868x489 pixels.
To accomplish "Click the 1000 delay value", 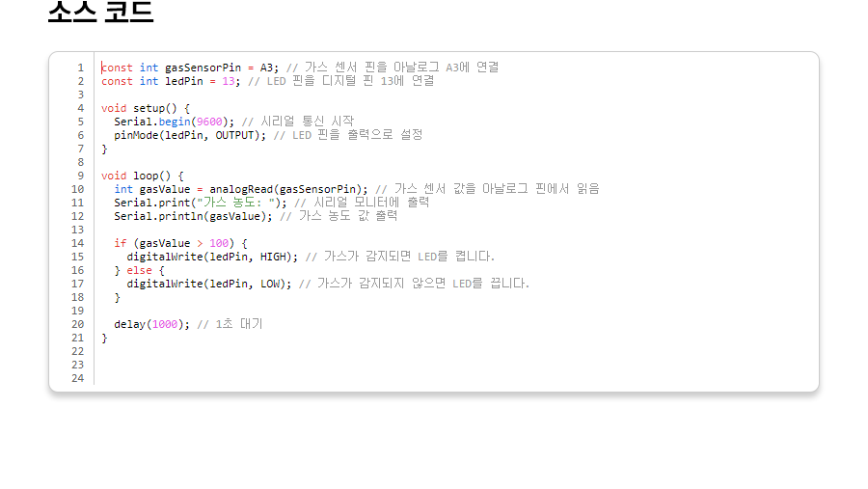I will click(165, 324).
